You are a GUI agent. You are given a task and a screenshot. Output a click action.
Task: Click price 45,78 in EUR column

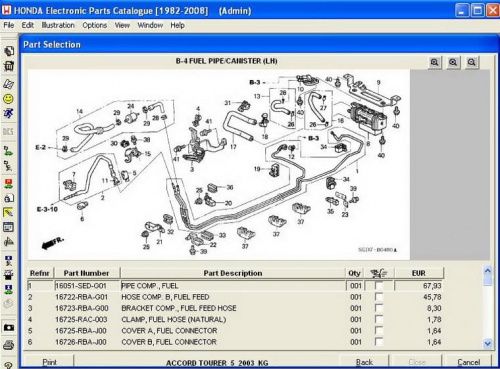point(432,297)
